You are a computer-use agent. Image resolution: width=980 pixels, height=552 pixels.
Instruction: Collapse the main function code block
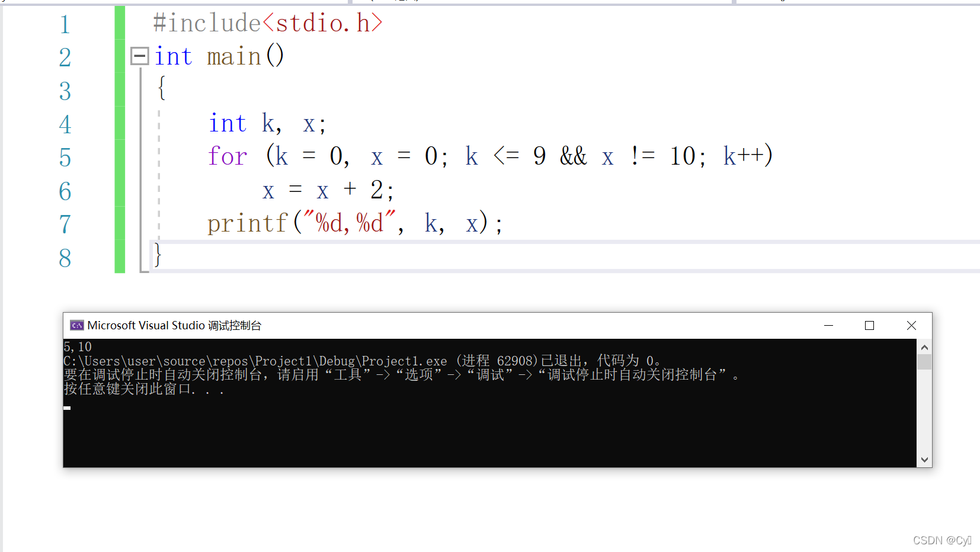pyautogui.click(x=140, y=56)
